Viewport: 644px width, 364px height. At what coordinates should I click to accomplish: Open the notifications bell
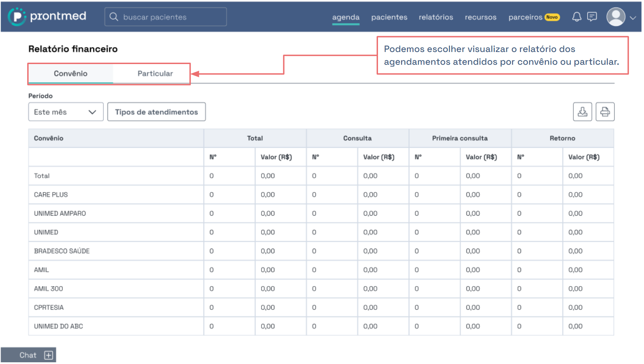[x=576, y=17]
